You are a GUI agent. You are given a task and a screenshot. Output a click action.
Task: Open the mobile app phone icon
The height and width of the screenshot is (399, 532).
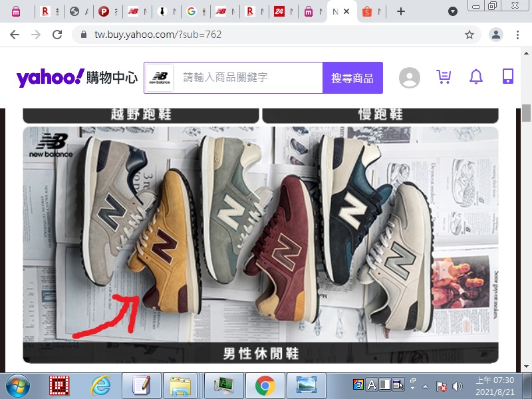pyautogui.click(x=507, y=77)
